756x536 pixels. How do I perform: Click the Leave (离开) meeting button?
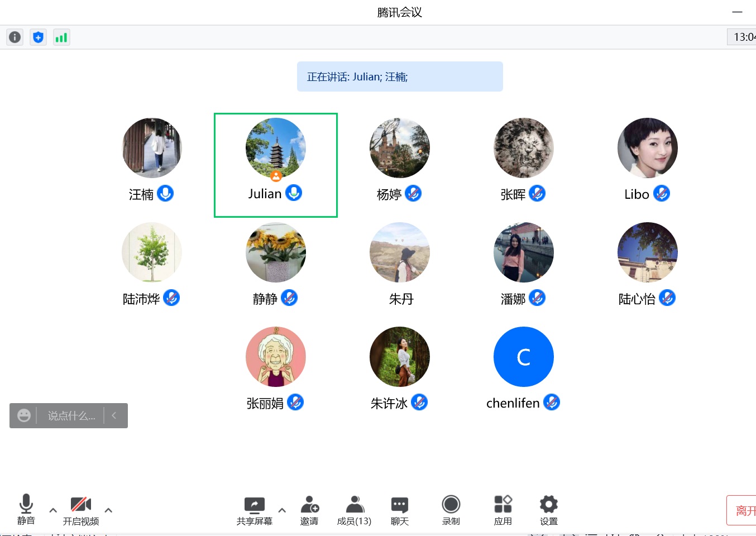743,510
